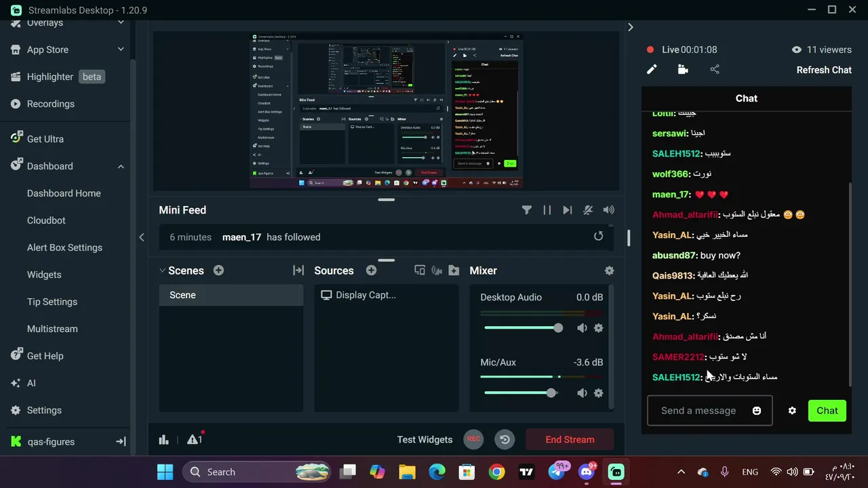Open the Mini Feed filter icon

tap(526, 210)
